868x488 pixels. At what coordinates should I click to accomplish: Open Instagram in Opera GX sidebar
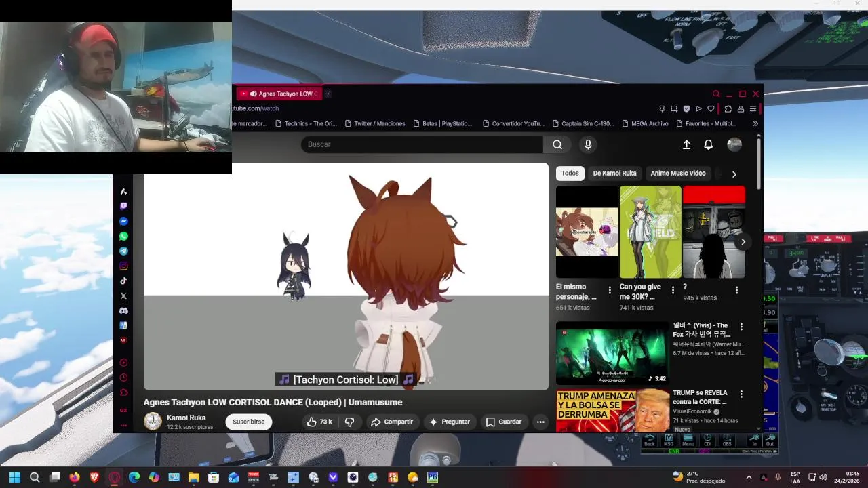[x=123, y=266]
